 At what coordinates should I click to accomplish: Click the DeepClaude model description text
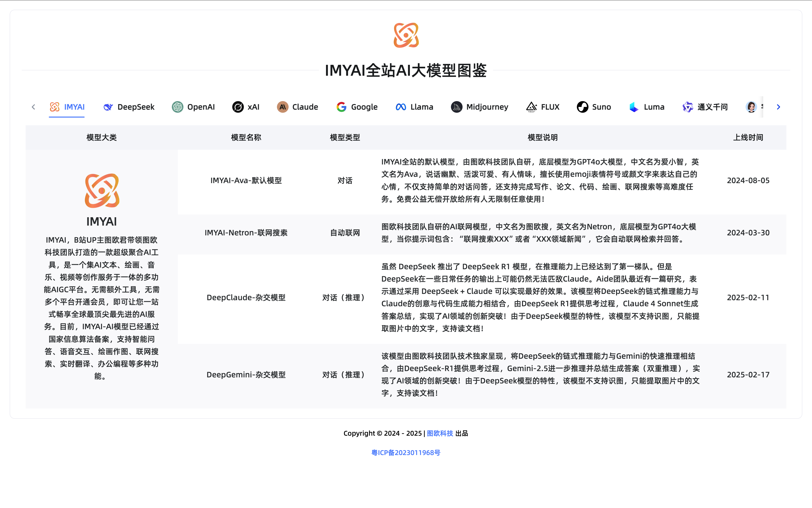[541, 297]
